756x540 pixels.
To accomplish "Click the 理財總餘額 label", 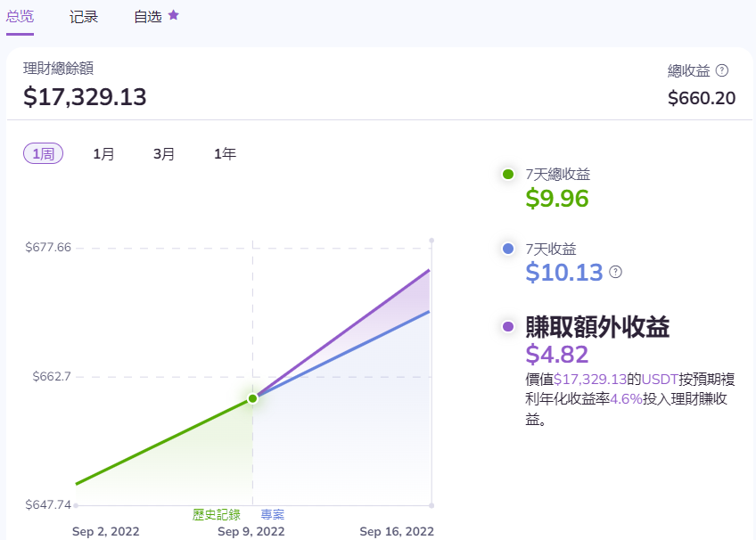I will click(58, 69).
